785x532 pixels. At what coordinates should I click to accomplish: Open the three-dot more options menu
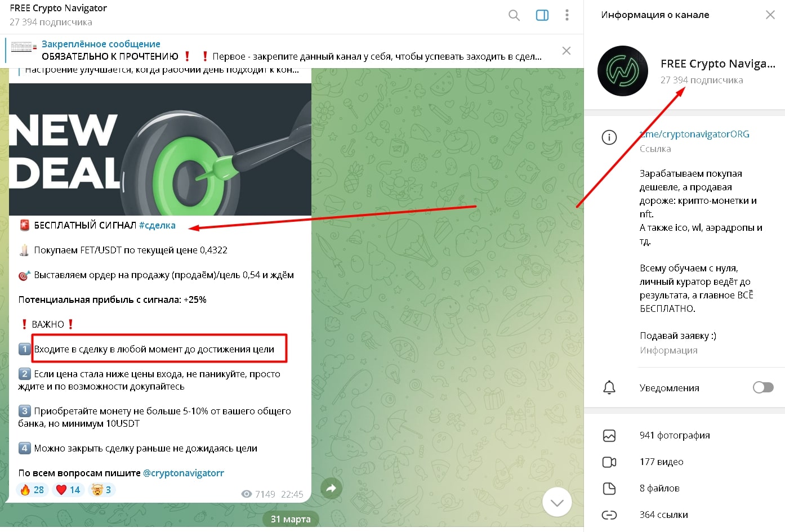[x=567, y=15]
